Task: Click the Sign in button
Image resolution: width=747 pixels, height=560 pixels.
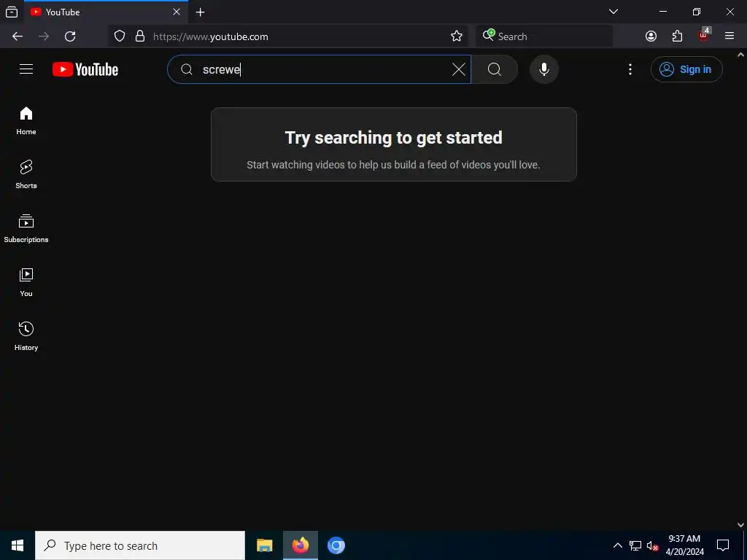Action: point(686,69)
